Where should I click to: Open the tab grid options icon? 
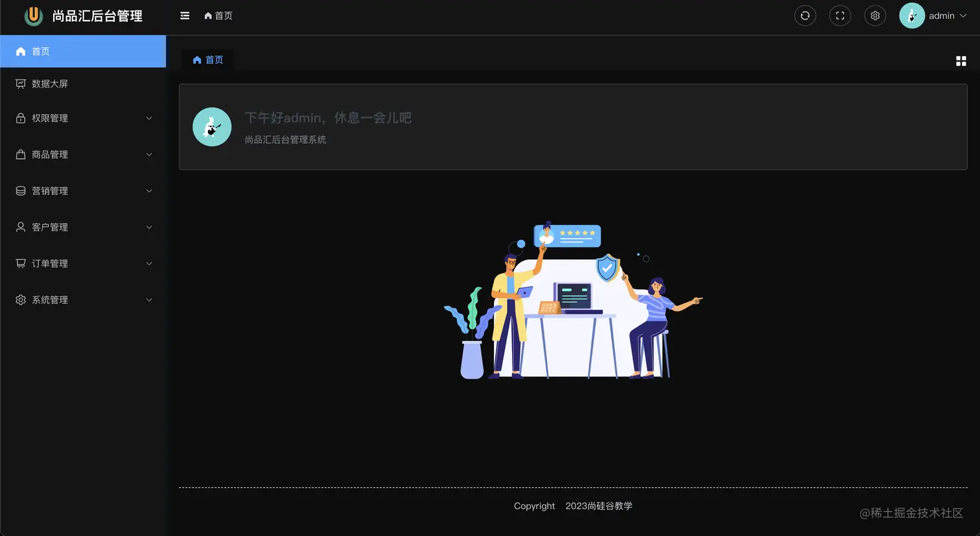pos(961,61)
